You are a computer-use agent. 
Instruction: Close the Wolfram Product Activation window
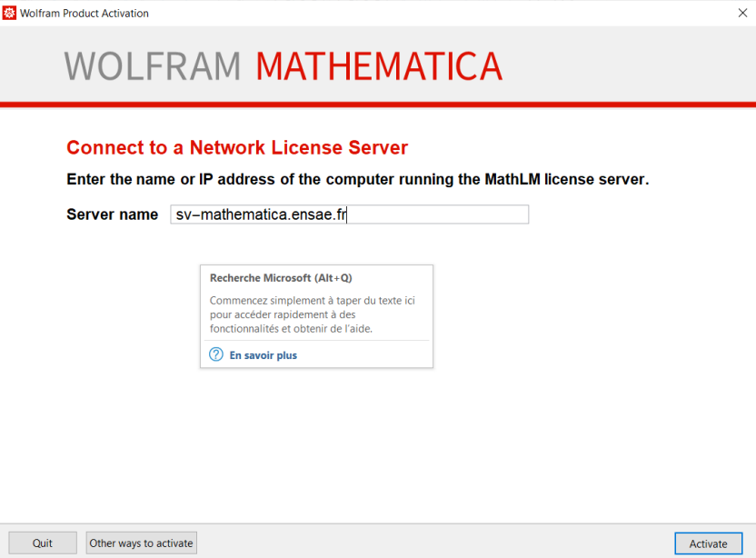click(742, 13)
